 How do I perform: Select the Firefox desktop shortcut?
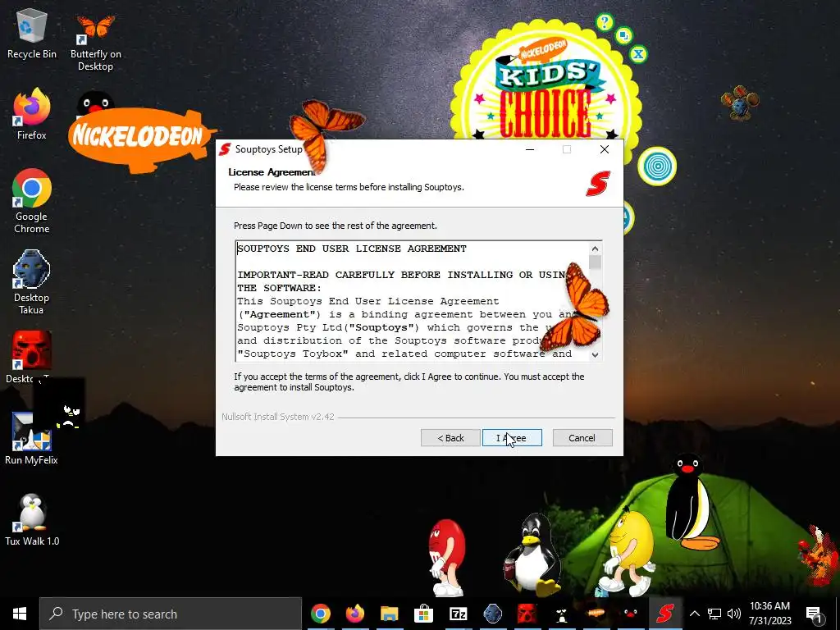[32, 114]
